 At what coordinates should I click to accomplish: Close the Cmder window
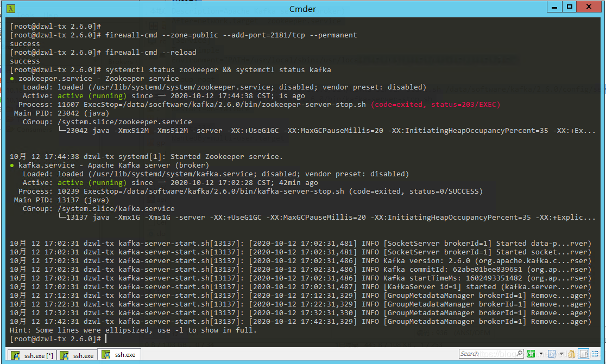pos(589,7)
